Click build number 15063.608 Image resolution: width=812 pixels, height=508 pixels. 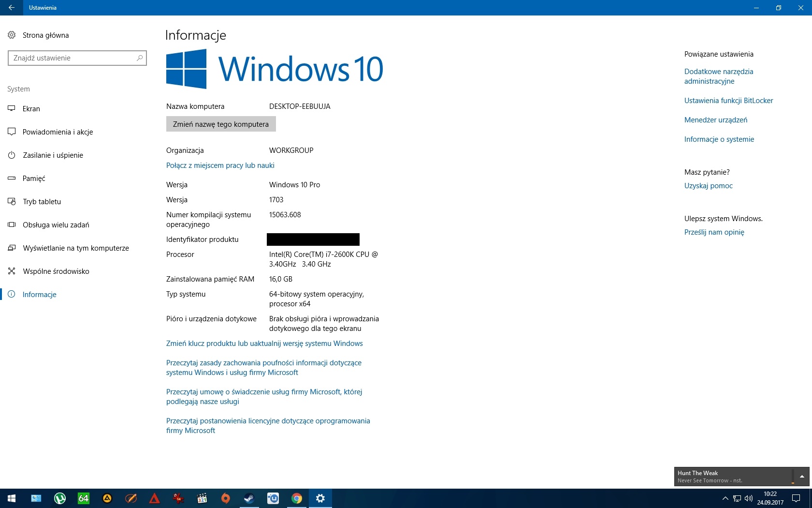click(x=285, y=215)
